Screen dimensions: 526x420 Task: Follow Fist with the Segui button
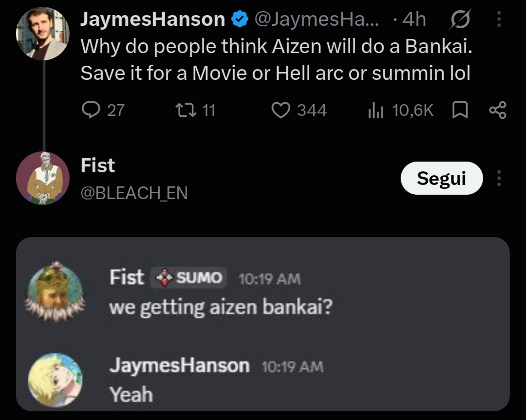[x=441, y=178]
